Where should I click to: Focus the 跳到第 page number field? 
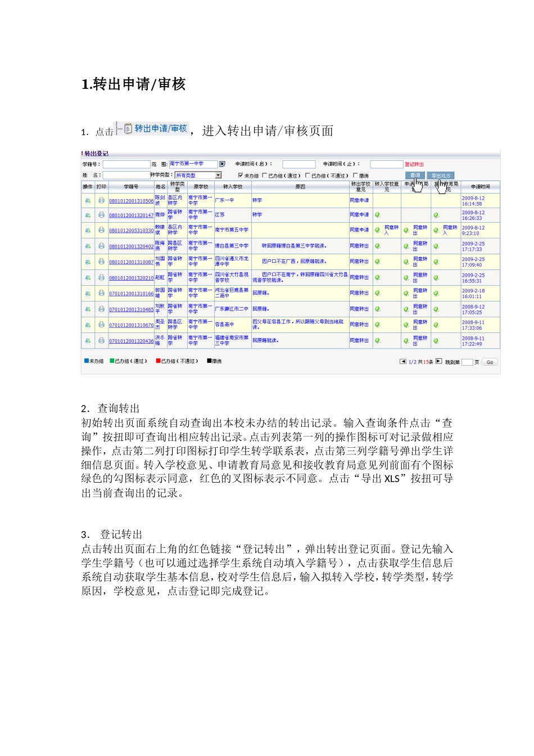pyautogui.click(x=467, y=362)
